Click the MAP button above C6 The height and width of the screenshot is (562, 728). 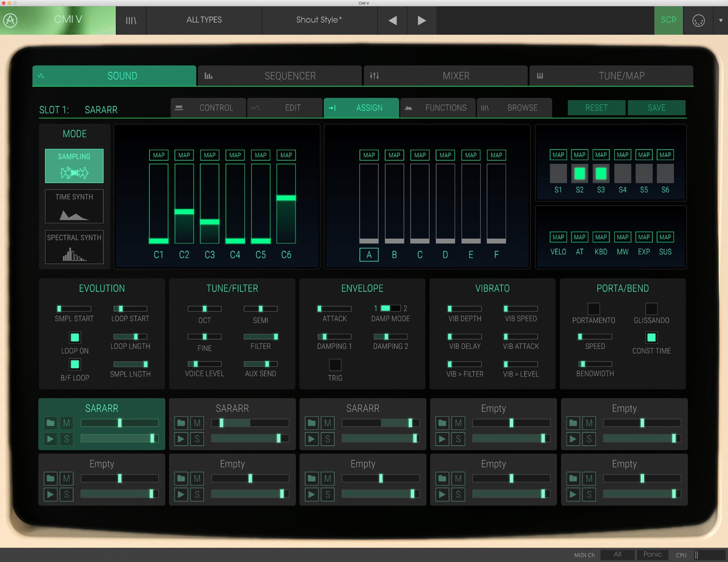(x=286, y=155)
